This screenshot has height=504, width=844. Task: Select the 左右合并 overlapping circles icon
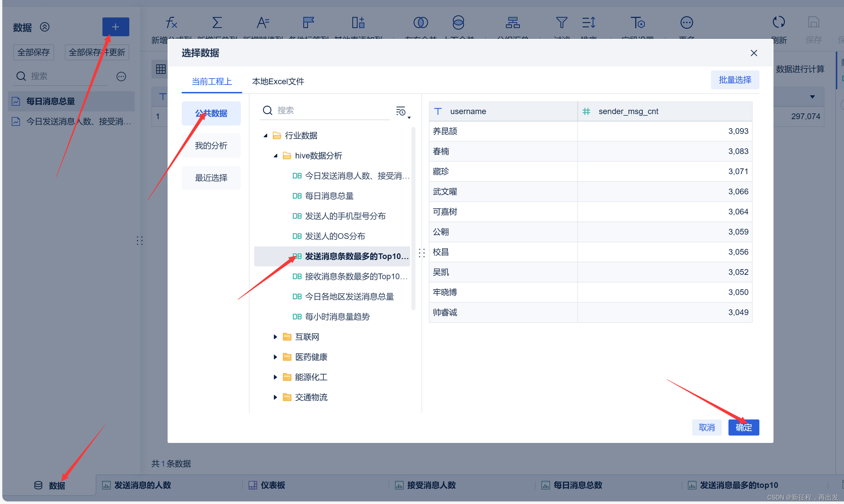[x=420, y=23]
